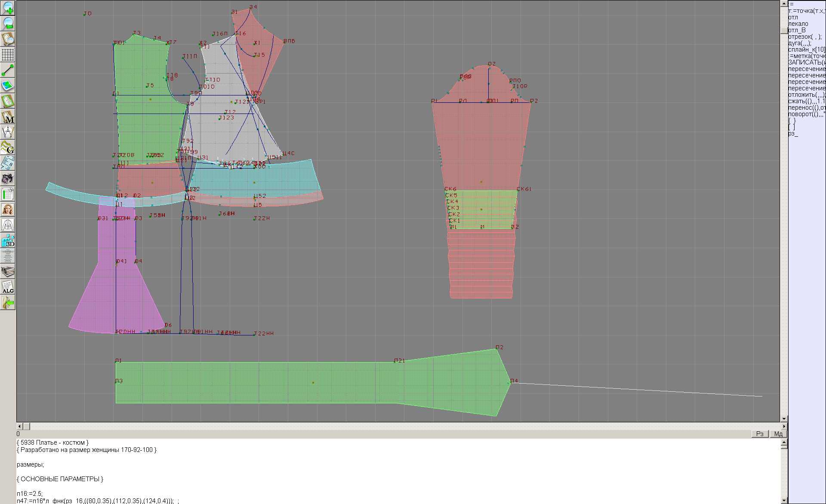This screenshot has width=826, height=504.
Task: Click in code line 'размеры;'
Action: pos(30,464)
